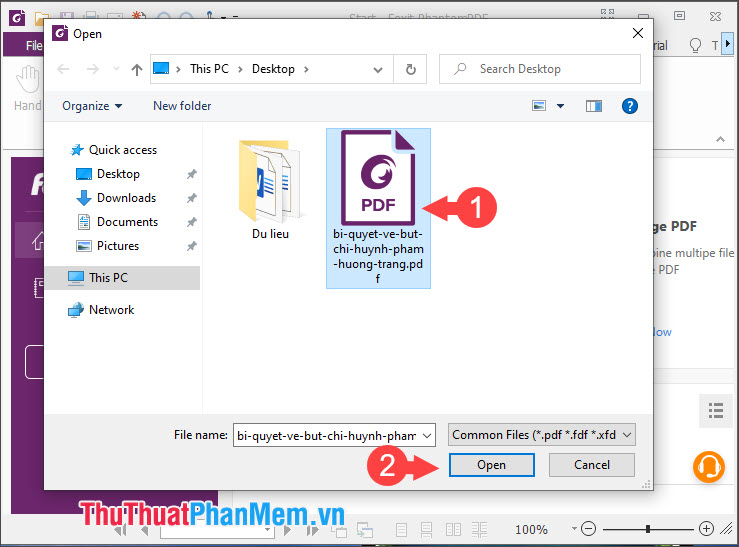This screenshot has width=739, height=547.
Task: Open Common Files type filter dropdown
Action: (x=541, y=435)
